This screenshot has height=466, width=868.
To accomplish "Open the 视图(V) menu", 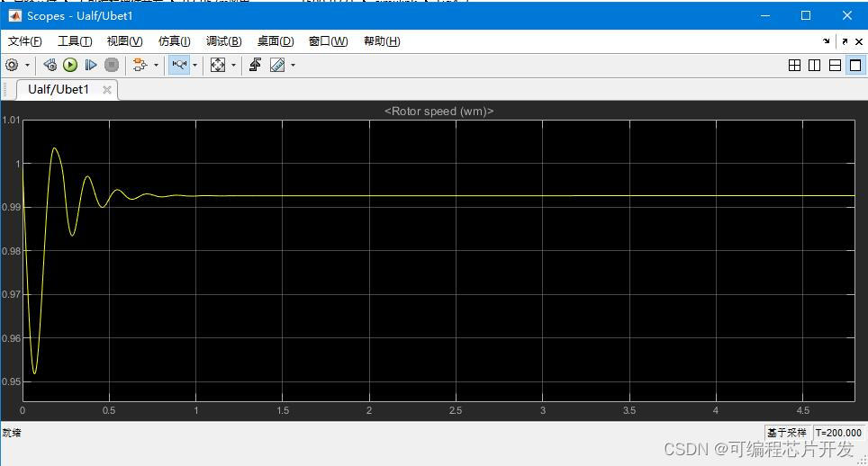I will 124,41.
